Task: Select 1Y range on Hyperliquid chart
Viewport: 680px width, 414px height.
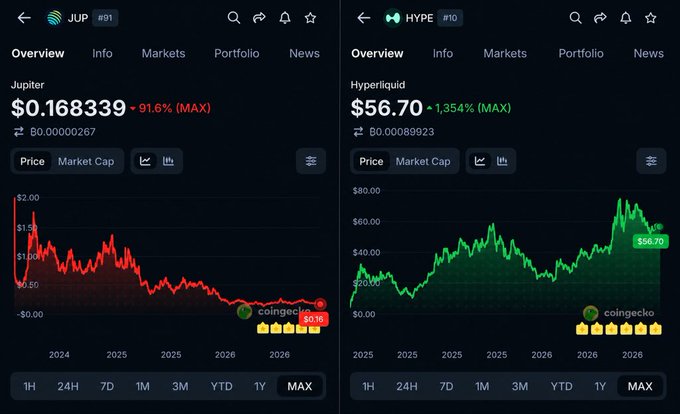Action: click(600, 386)
